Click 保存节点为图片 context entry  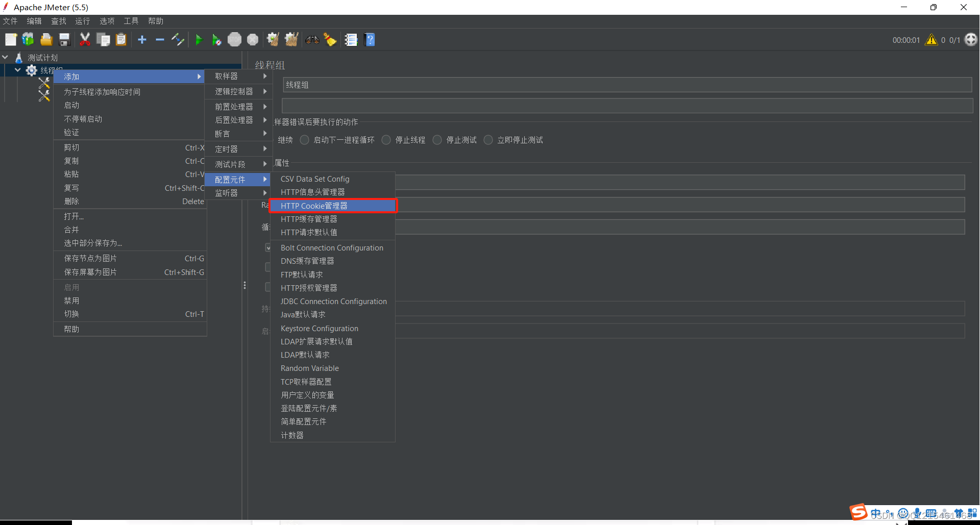[130, 259]
